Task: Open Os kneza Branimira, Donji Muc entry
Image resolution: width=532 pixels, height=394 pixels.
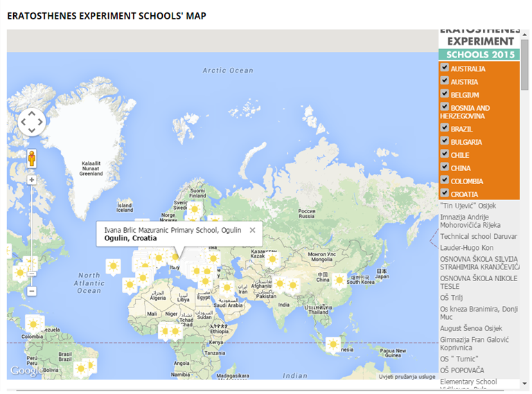Action: [x=479, y=313]
